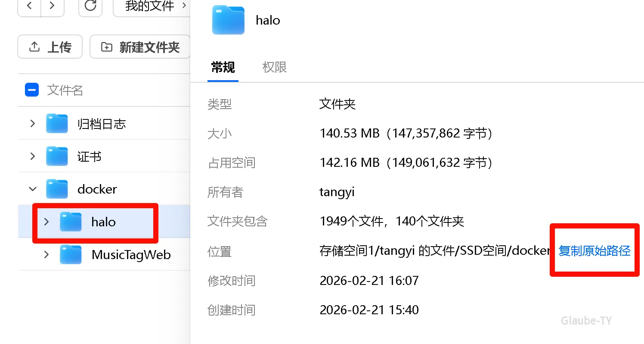The image size is (644, 344).
Task: Click the refresh icon
Action: click(90, 6)
